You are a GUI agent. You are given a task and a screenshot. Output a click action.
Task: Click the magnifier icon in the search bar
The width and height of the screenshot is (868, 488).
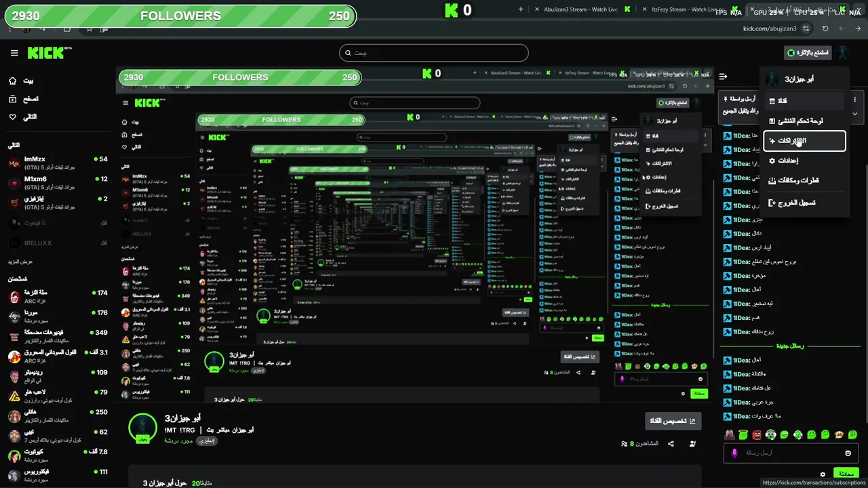coord(349,53)
